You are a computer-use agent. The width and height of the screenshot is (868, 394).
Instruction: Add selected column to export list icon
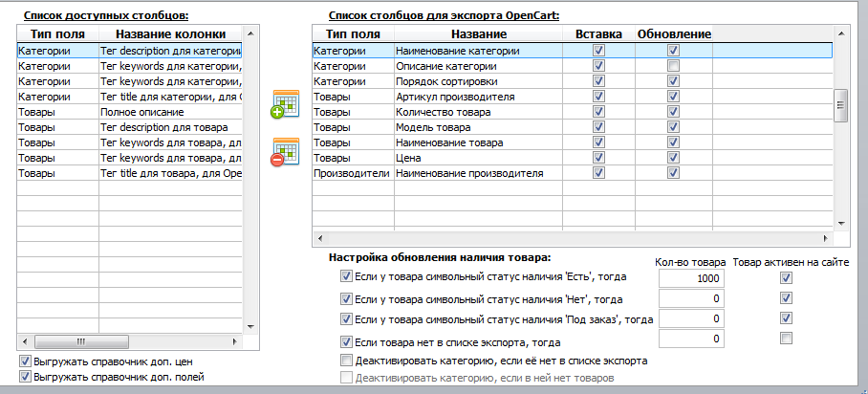click(285, 103)
